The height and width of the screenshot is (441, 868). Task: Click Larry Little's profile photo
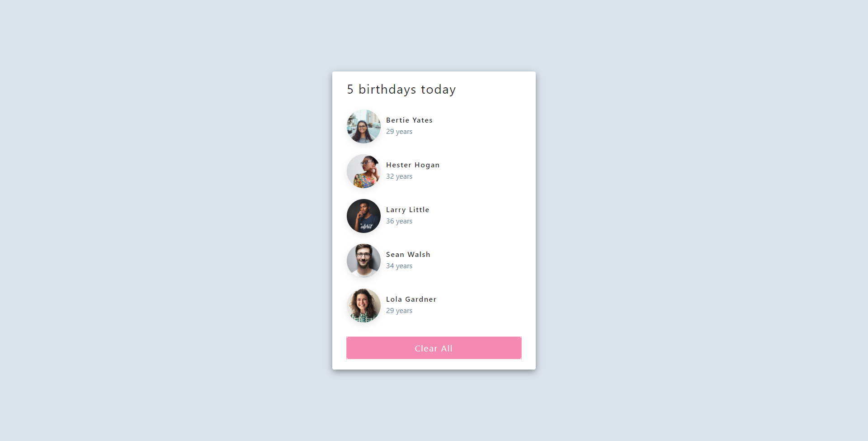pos(363,216)
